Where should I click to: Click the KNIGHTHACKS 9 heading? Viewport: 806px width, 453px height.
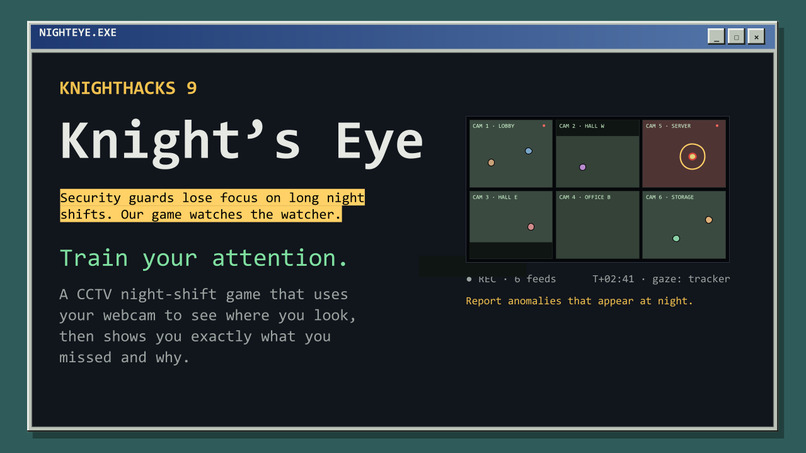click(128, 88)
